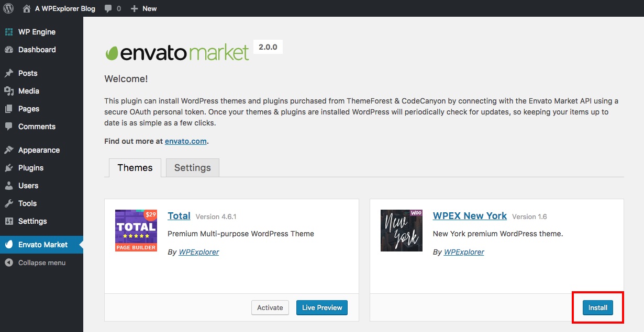This screenshot has width=644, height=332.
Task: Click the comments bubble icon in admin bar
Action: [x=108, y=9]
